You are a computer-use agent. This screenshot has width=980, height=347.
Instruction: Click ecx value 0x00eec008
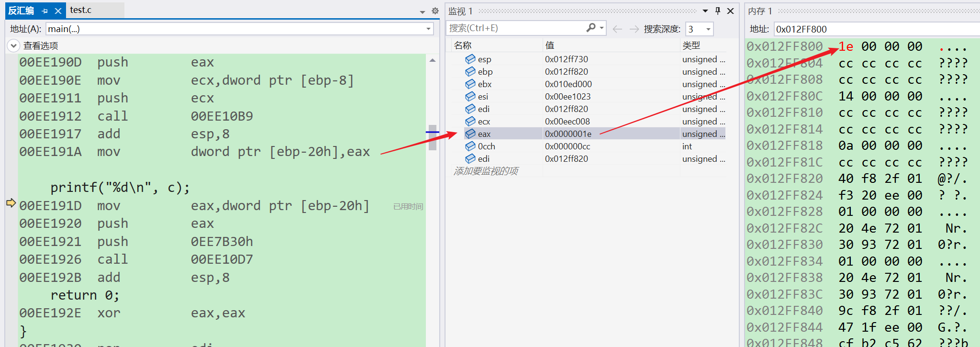tap(568, 122)
